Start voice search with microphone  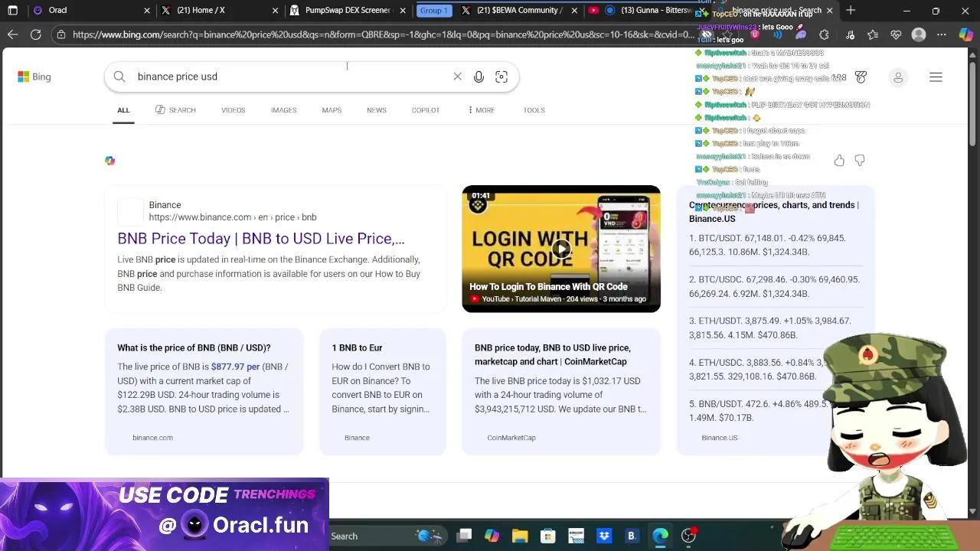pyautogui.click(x=479, y=77)
